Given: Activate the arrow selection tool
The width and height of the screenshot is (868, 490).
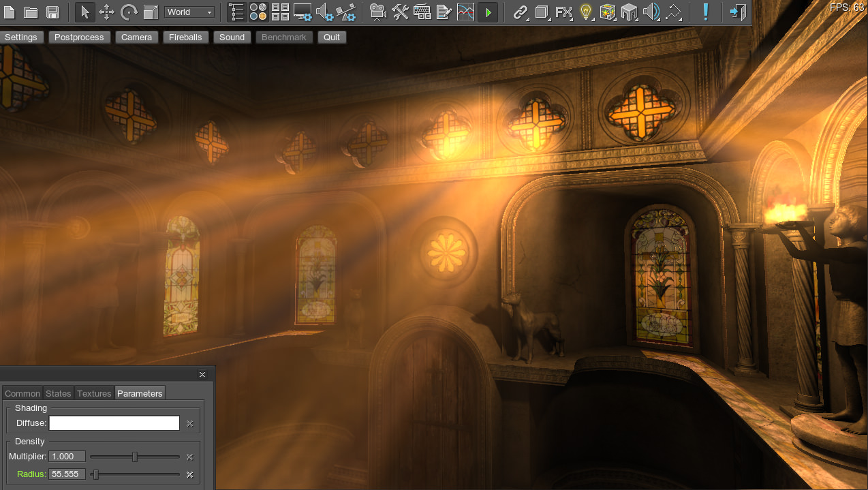Looking at the screenshot, I should [x=84, y=12].
